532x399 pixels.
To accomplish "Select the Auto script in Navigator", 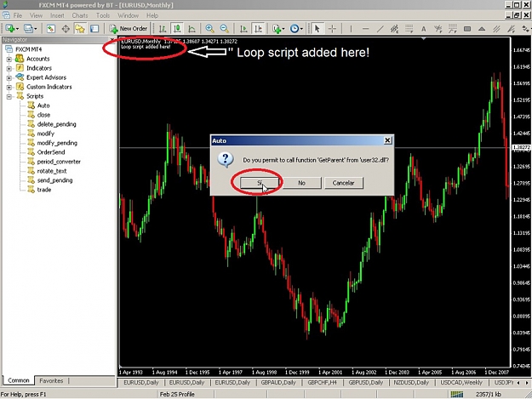I will pyautogui.click(x=43, y=105).
